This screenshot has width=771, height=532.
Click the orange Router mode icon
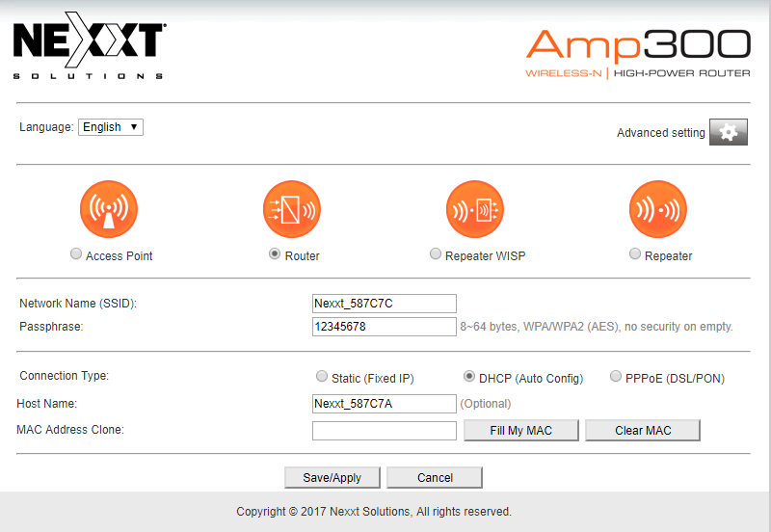[292, 209]
